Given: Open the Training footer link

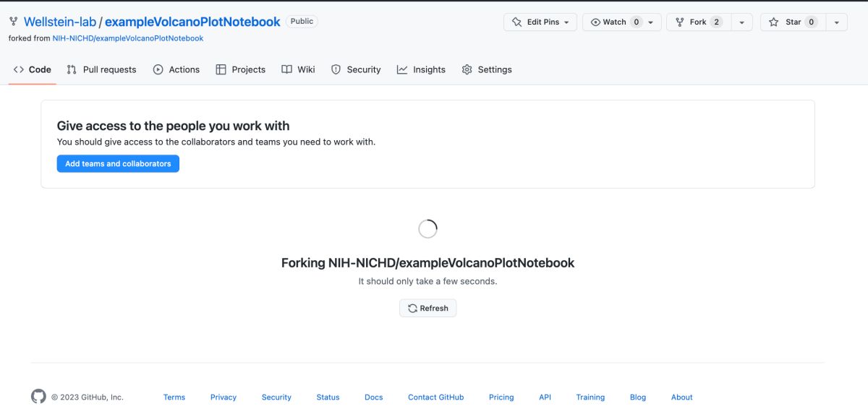Looking at the screenshot, I should tap(590, 397).
